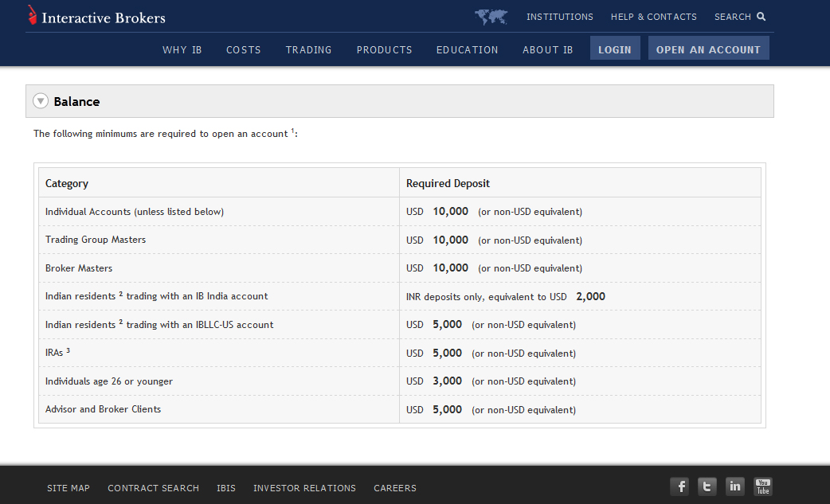Click the Category column header
Viewport: 830px width, 504px height.
(x=67, y=183)
